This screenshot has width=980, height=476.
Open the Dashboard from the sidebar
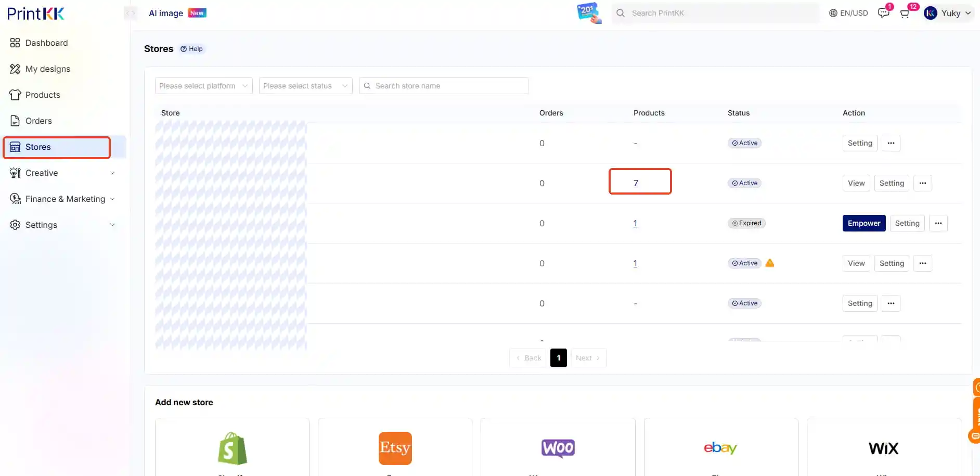[47, 43]
